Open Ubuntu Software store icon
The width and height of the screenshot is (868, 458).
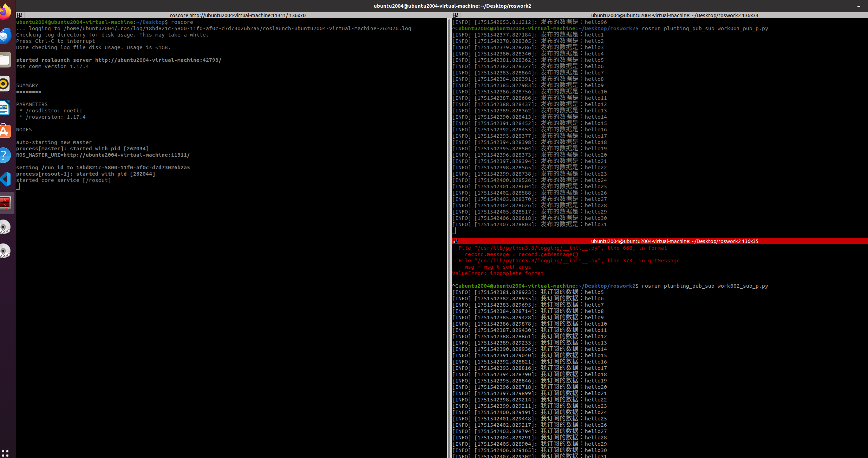click(5, 131)
